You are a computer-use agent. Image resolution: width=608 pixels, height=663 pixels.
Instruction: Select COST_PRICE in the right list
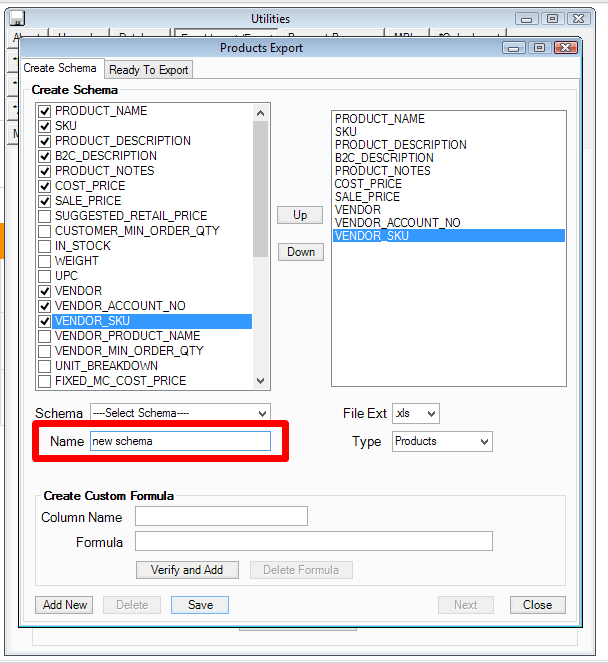click(368, 184)
